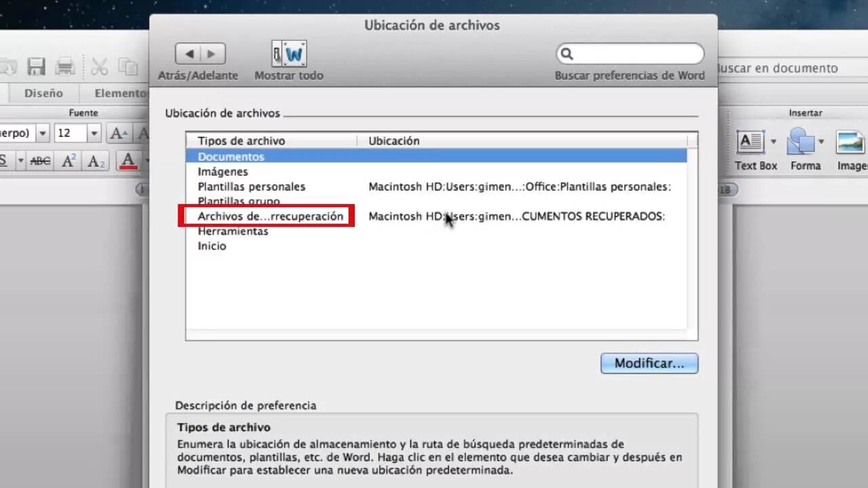Copy selection using the copy icon
This screenshot has width=868, height=488.
pyautogui.click(x=127, y=66)
